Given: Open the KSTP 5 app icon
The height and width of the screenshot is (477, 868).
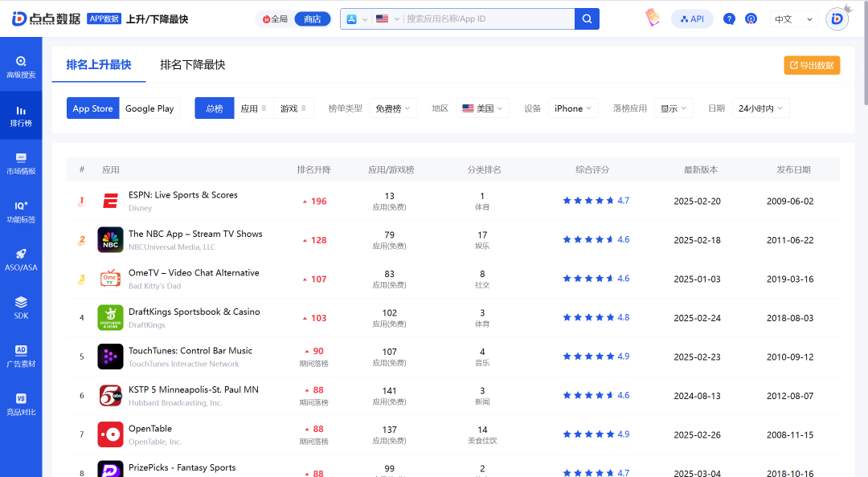Looking at the screenshot, I should [111, 395].
